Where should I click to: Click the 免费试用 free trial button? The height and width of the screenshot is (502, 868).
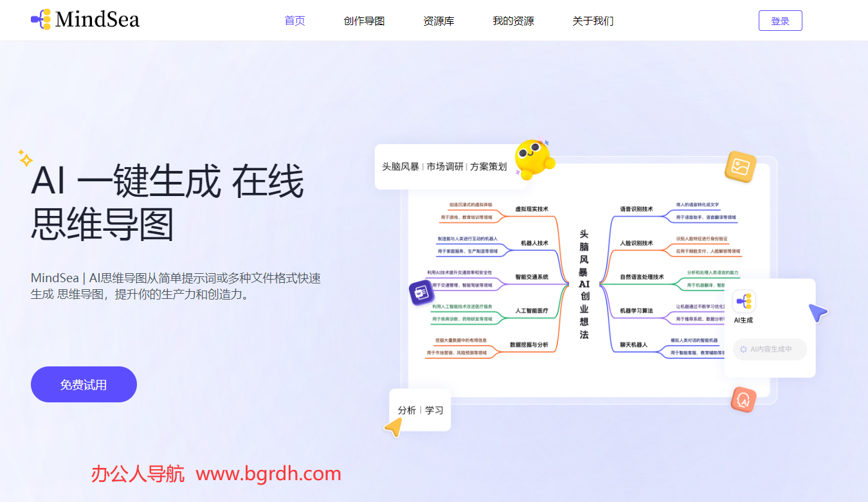(x=84, y=384)
